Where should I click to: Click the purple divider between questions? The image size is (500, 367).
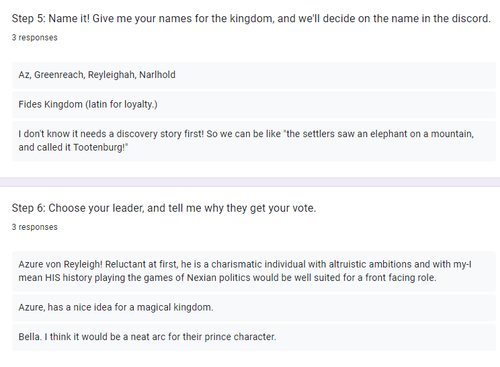250,182
